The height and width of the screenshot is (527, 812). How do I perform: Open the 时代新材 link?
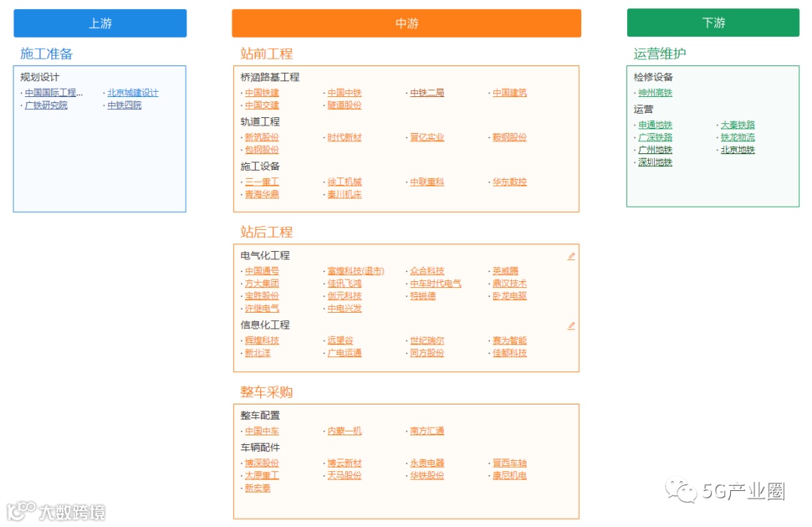tap(344, 137)
